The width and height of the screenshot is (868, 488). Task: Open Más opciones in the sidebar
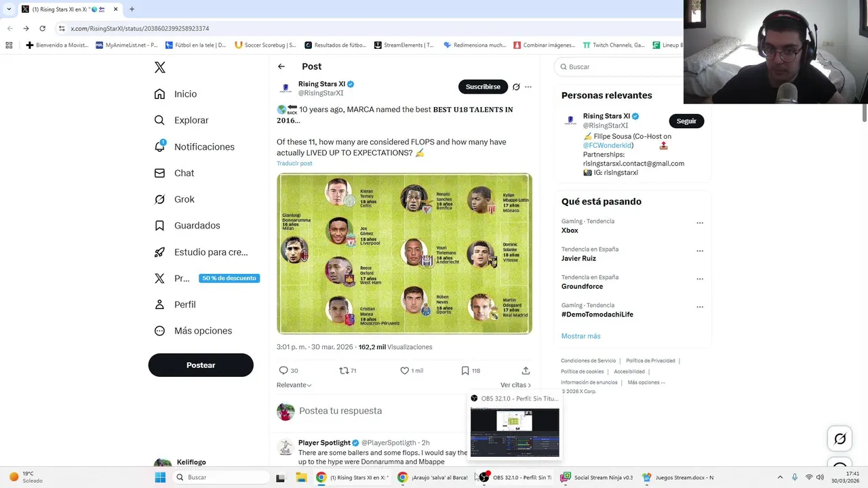click(x=193, y=331)
